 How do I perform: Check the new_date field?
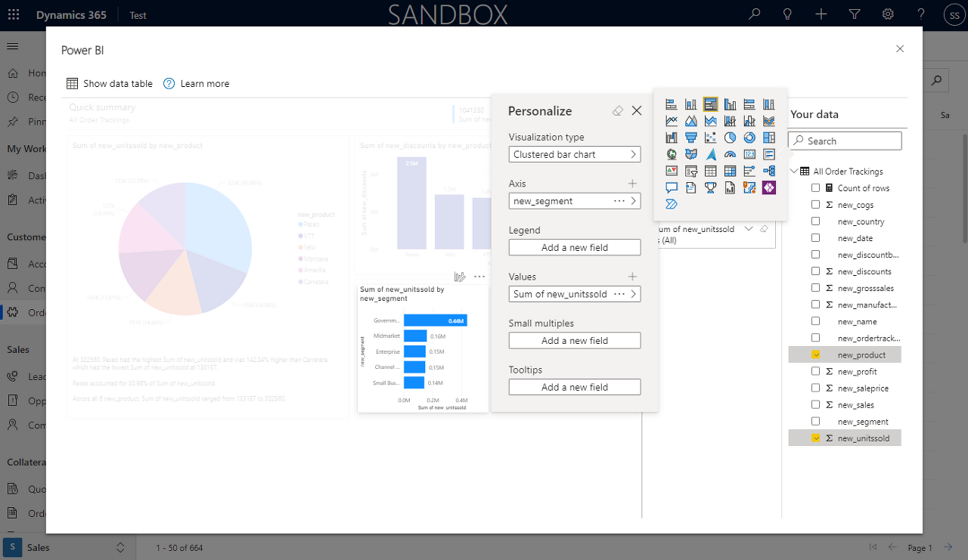[815, 238]
